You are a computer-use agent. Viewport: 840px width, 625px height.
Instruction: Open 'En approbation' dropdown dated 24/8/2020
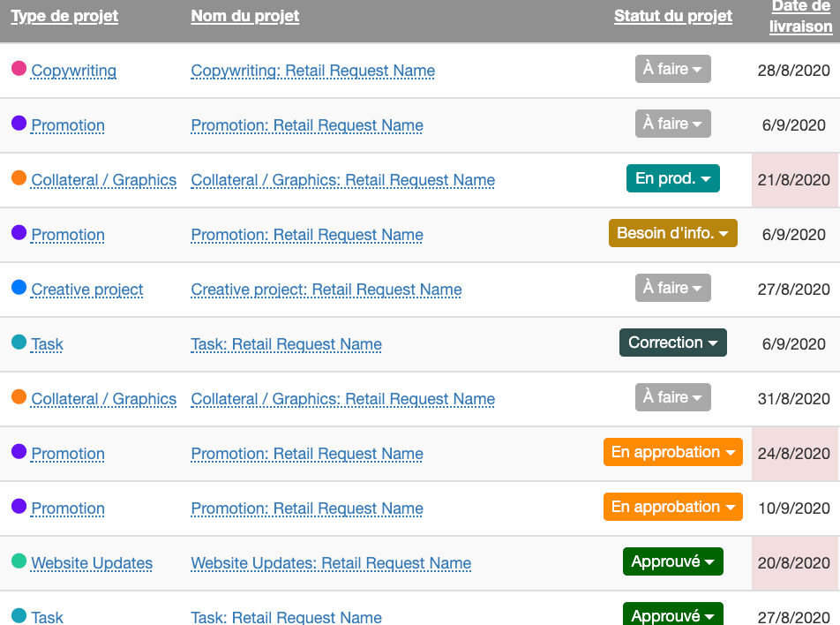[672, 452]
